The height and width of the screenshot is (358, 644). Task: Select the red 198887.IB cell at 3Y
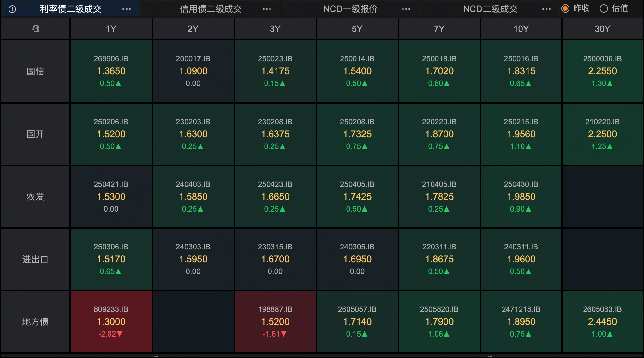[x=275, y=321]
